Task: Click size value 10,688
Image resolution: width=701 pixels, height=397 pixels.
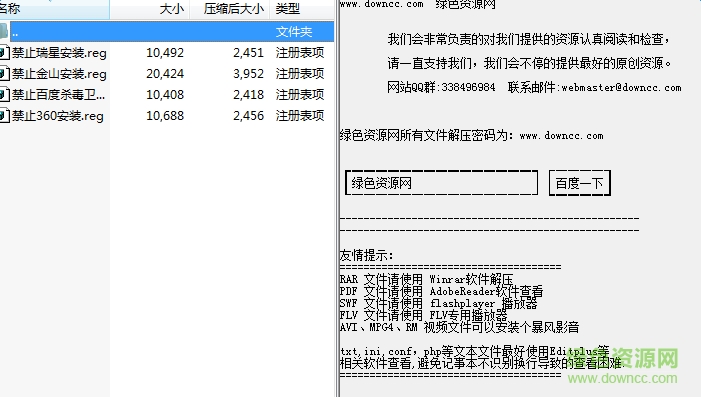Action: point(165,116)
